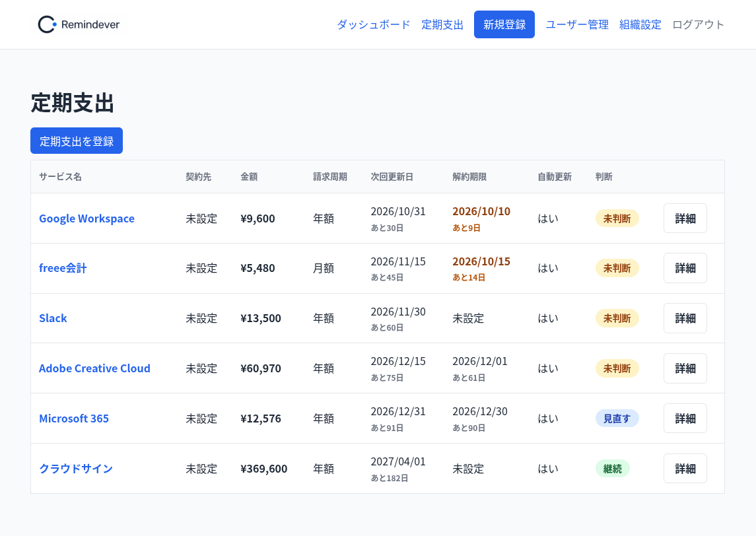Screen dimensions: 756x536
Task: Click the 2026/11/30 renewal date
Action: click(x=398, y=312)
